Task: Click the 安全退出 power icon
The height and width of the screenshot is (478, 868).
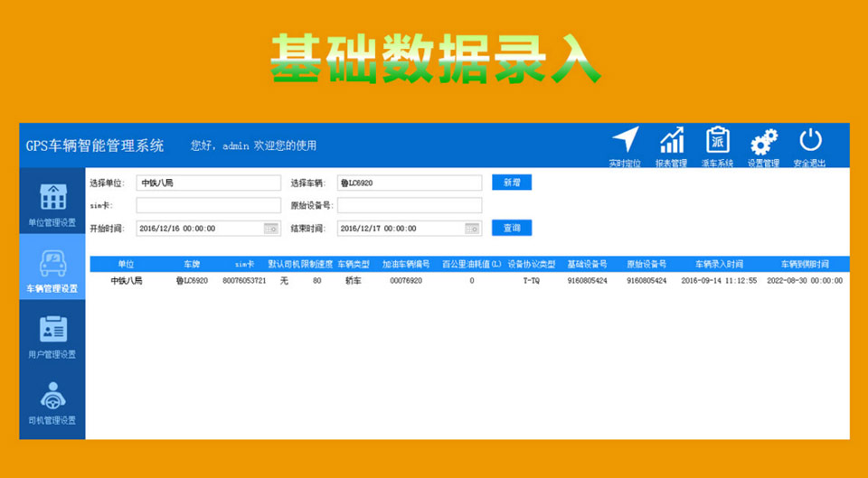Action: pos(810,140)
